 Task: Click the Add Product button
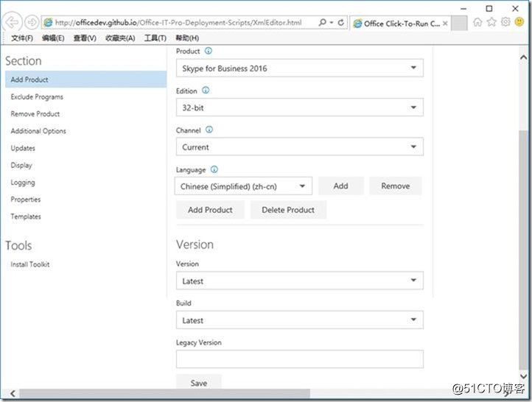click(210, 210)
